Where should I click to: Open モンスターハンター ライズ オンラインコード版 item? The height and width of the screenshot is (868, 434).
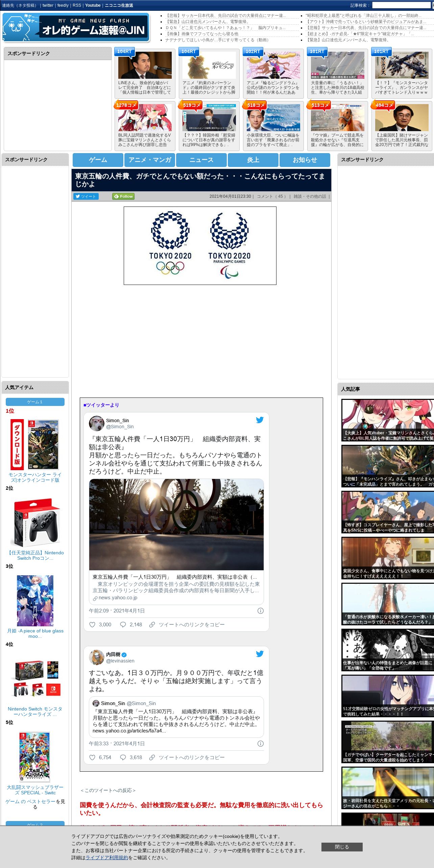click(x=35, y=477)
